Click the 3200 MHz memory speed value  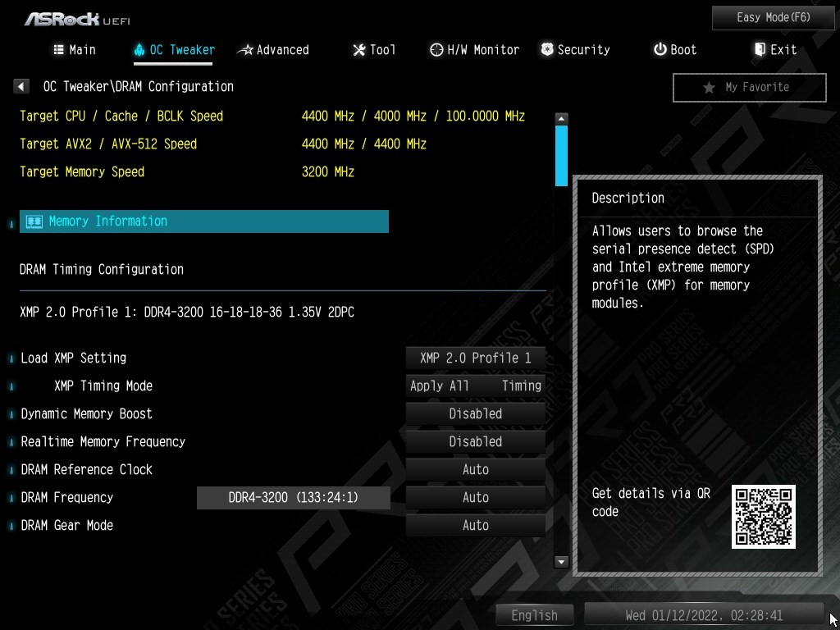pyautogui.click(x=328, y=172)
